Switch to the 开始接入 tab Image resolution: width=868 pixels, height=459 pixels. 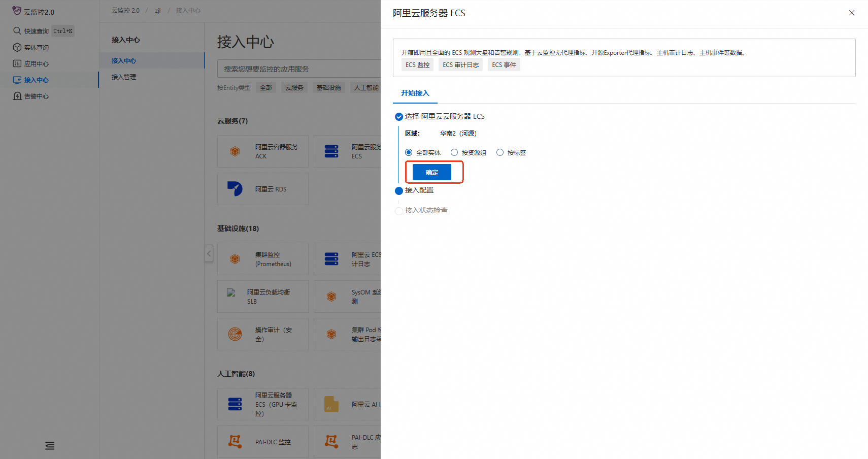point(415,93)
